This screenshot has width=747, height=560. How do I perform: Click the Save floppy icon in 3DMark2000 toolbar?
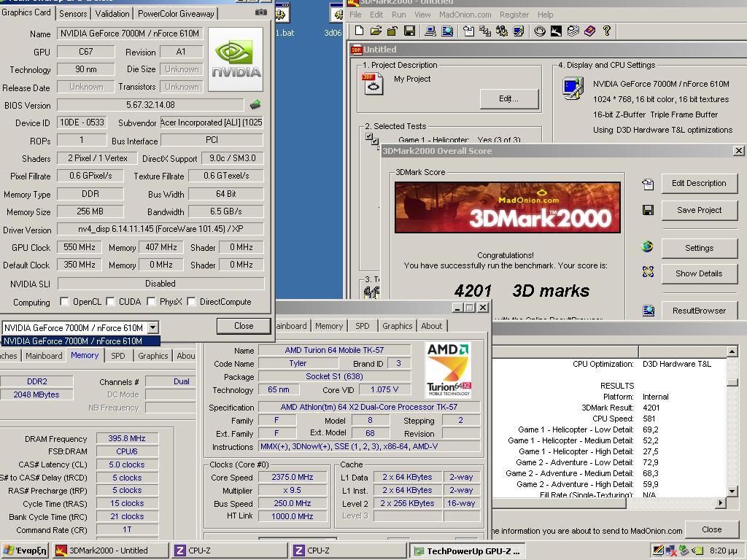pyautogui.click(x=409, y=31)
